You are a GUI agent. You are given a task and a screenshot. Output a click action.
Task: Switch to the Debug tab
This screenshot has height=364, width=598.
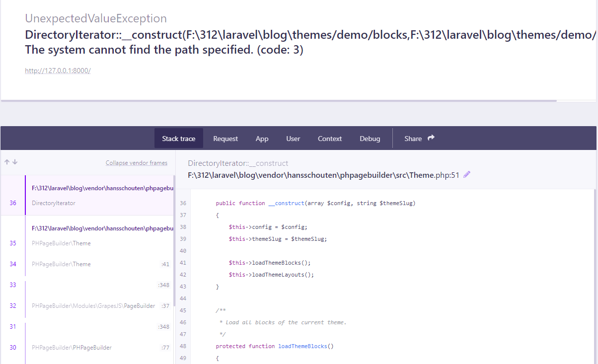(370, 139)
